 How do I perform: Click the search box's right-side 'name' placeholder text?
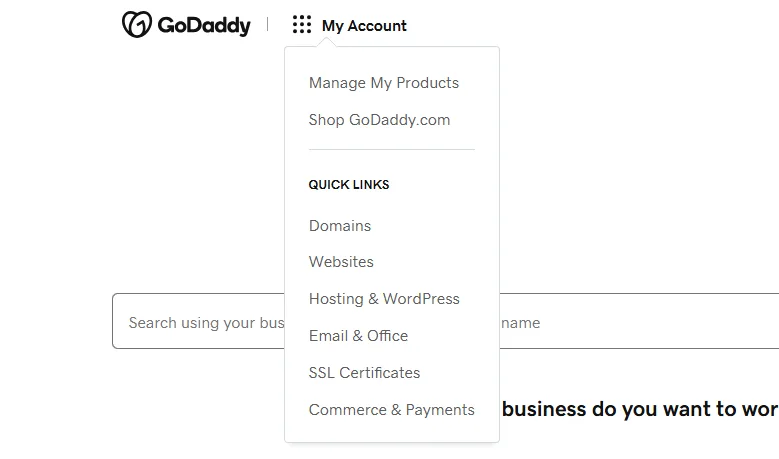pos(521,323)
